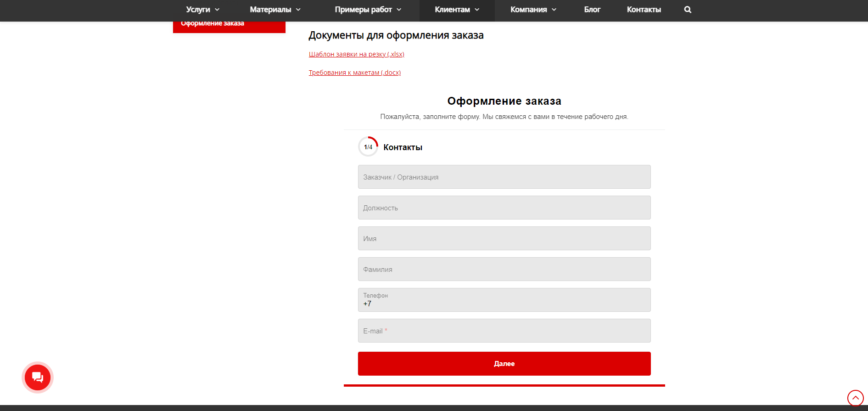Screen dimensions: 868x411
Task: Click the red Далее button
Action: [x=504, y=364]
